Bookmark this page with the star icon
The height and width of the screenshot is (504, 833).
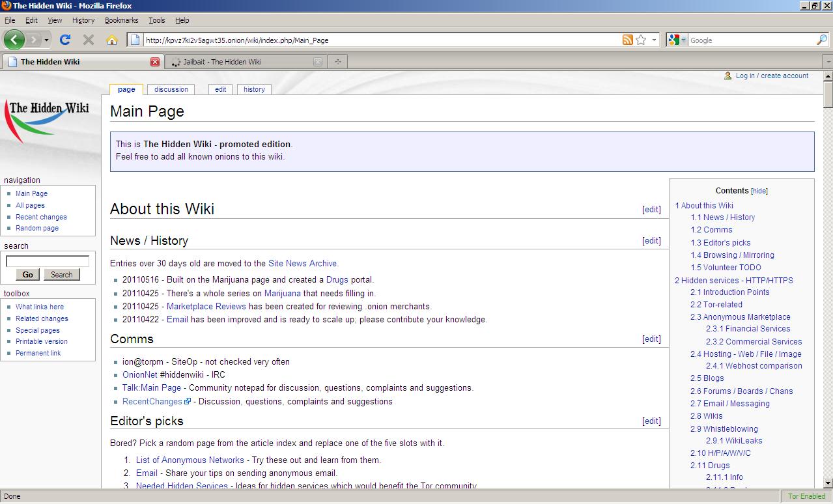tap(641, 40)
